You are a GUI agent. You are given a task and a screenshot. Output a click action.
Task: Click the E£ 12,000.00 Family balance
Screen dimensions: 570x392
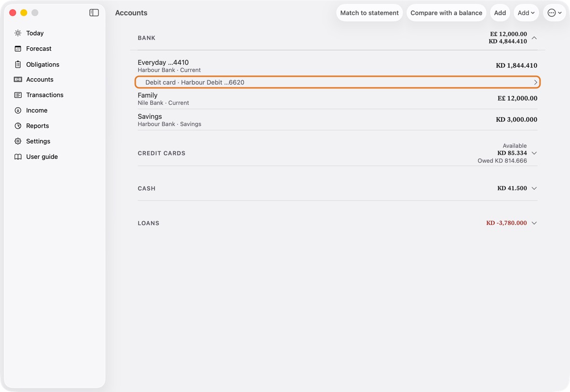[517, 98]
